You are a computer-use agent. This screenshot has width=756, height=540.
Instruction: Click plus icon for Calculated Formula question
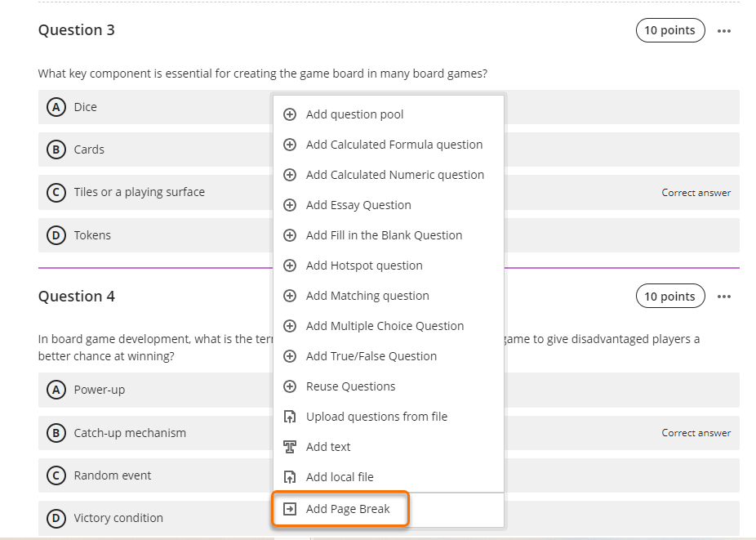point(289,145)
